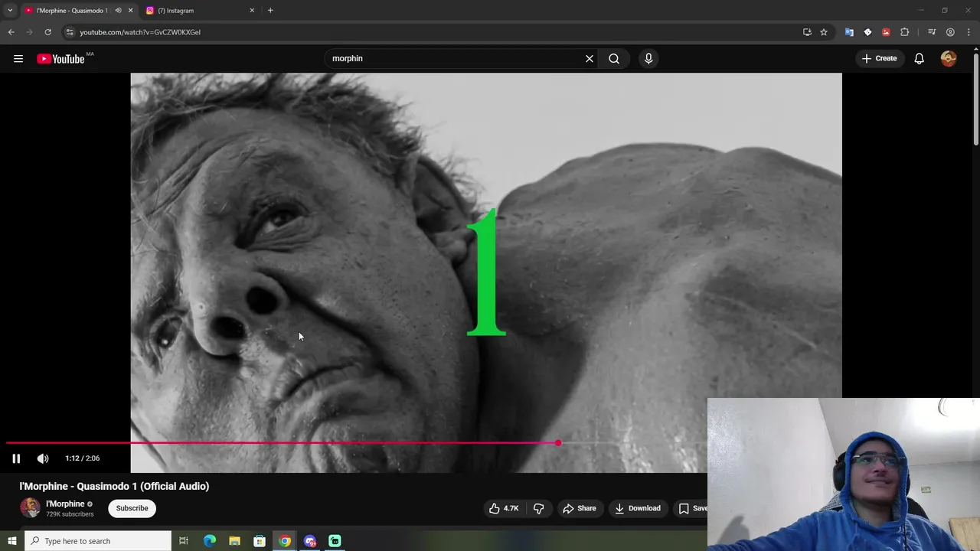The width and height of the screenshot is (980, 551).
Task: Open l'Morphine channel avatar
Action: pyautogui.click(x=30, y=507)
